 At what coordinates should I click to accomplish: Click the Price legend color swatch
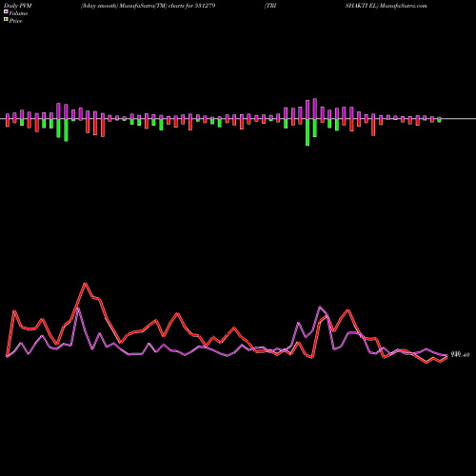(6, 20)
